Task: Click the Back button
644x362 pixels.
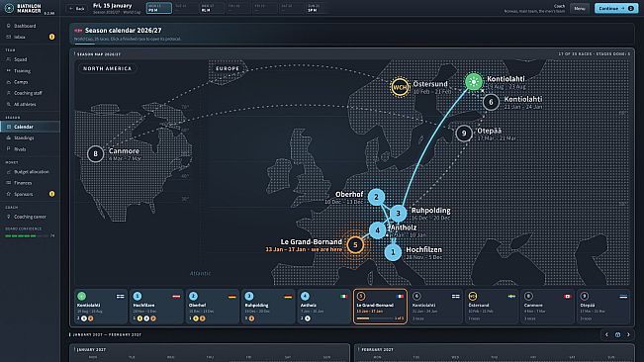Action: coord(77,8)
